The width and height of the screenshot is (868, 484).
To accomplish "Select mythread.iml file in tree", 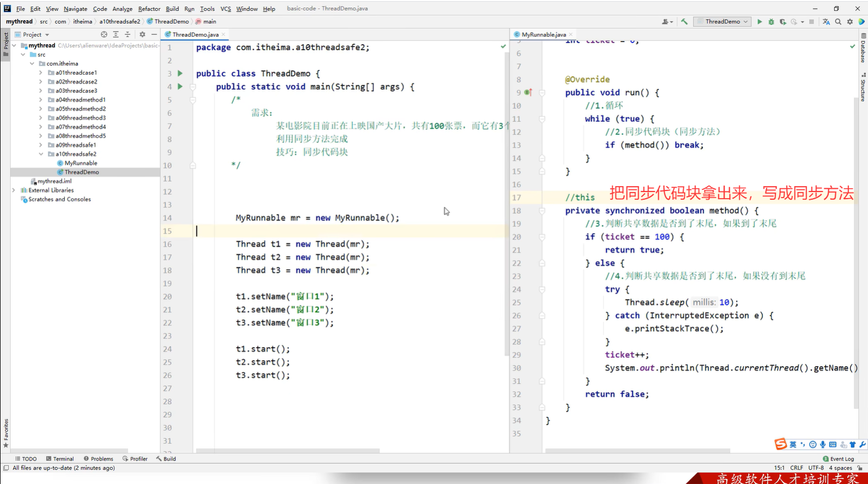I will coord(51,181).
